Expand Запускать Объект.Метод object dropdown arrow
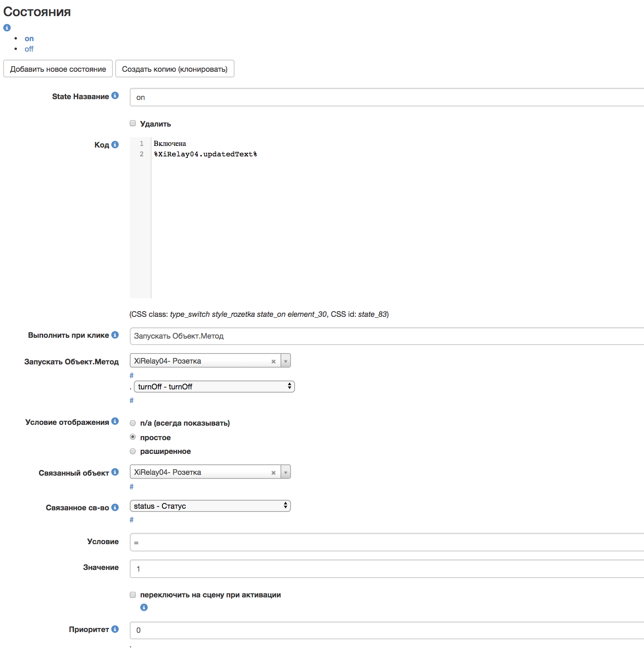This screenshot has height=653, width=644. [286, 361]
